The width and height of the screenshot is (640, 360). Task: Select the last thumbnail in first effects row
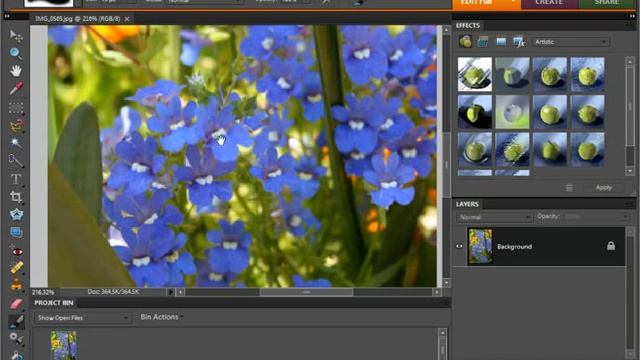587,74
